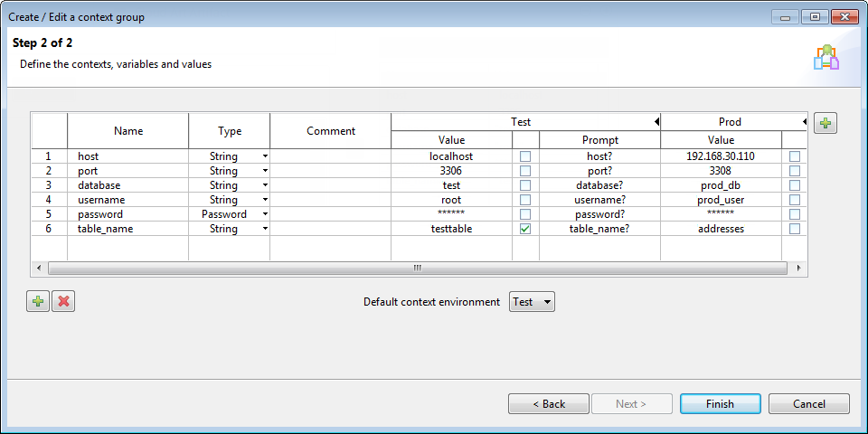Click the horizontal scrollbar thumb
868x434 pixels.
[x=418, y=268]
